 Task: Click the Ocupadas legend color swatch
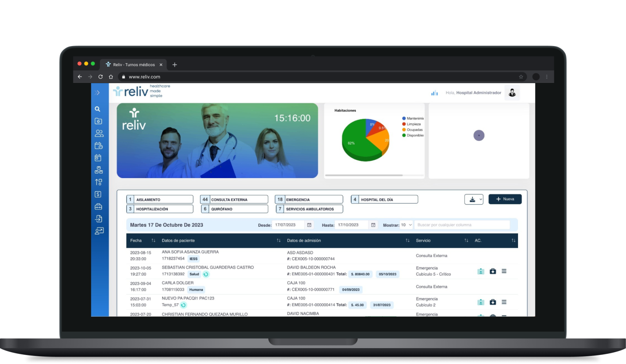[x=404, y=130]
